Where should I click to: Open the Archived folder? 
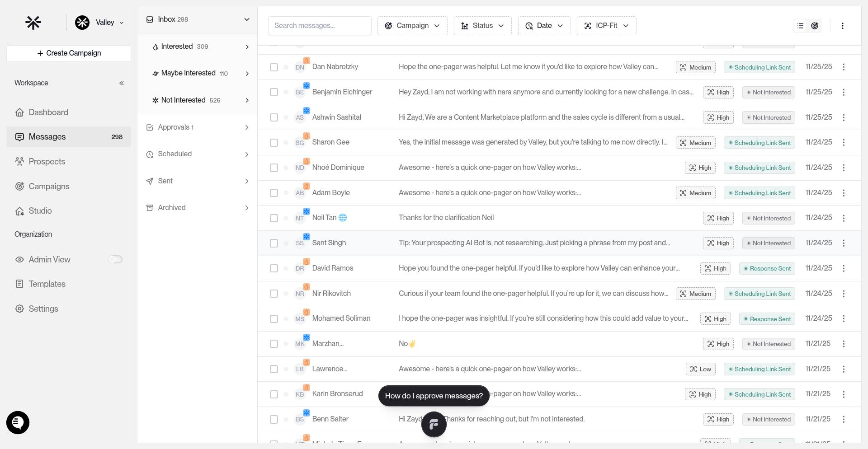point(198,208)
